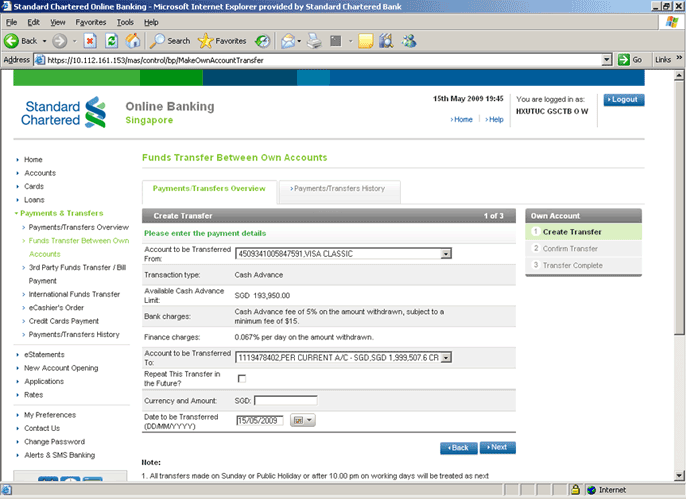The width and height of the screenshot is (686, 499).
Task: Open the Account to be Transferred From dropdown
Action: pyautogui.click(x=446, y=254)
